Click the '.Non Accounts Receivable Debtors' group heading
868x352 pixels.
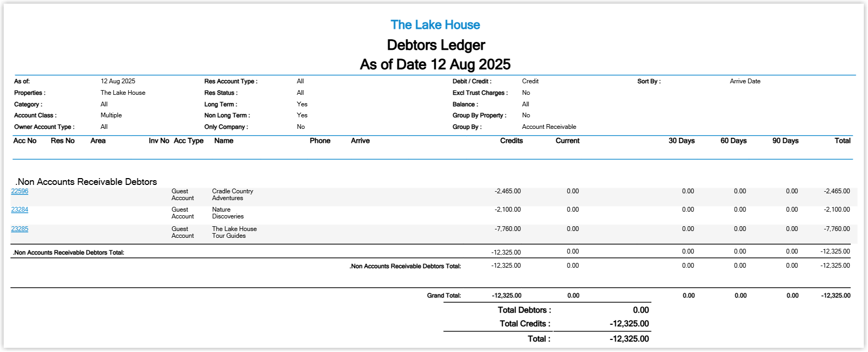point(86,182)
